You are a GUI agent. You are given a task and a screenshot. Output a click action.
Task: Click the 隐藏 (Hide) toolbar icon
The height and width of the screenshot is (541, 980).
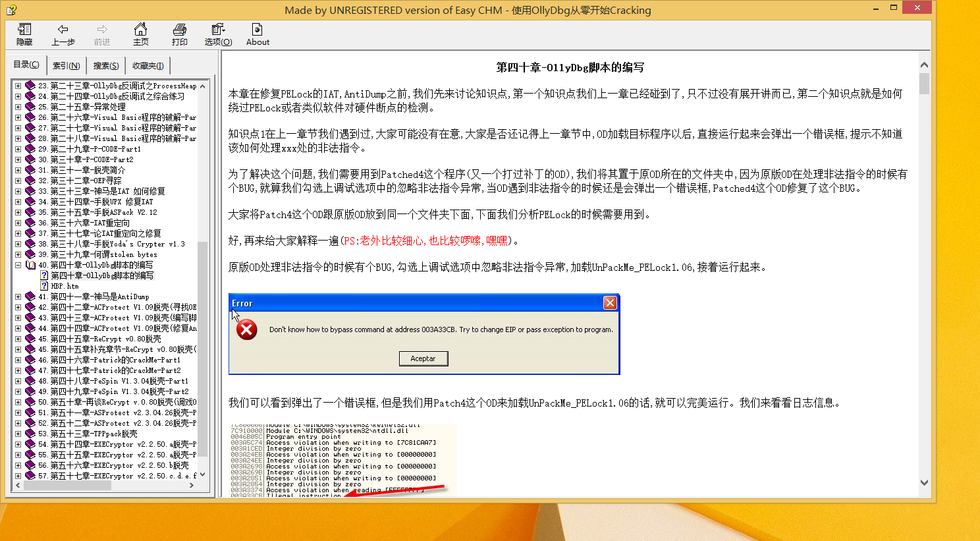(24, 34)
